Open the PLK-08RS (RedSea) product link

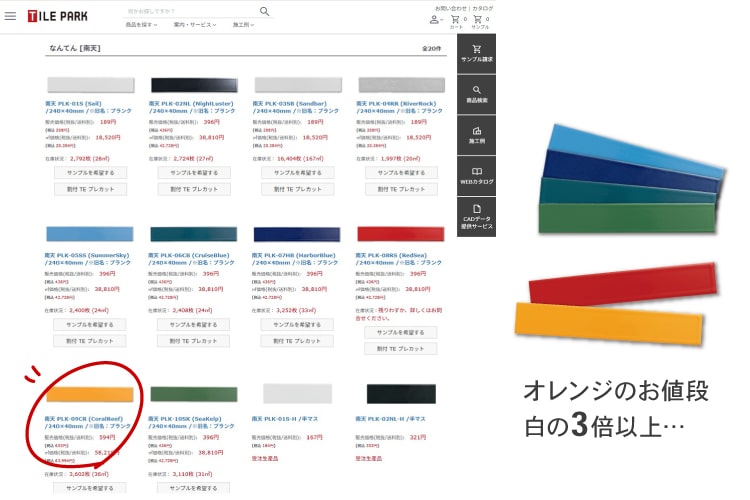click(x=398, y=259)
